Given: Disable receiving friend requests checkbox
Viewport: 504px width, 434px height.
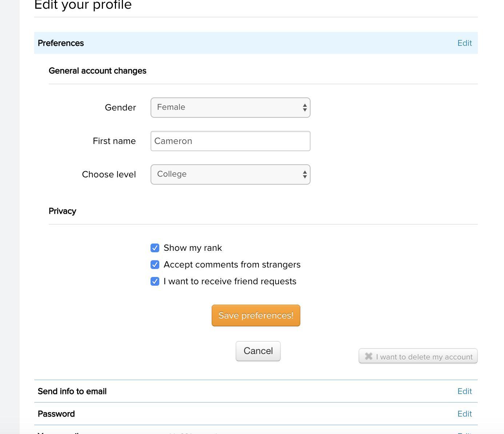Looking at the screenshot, I should [155, 281].
